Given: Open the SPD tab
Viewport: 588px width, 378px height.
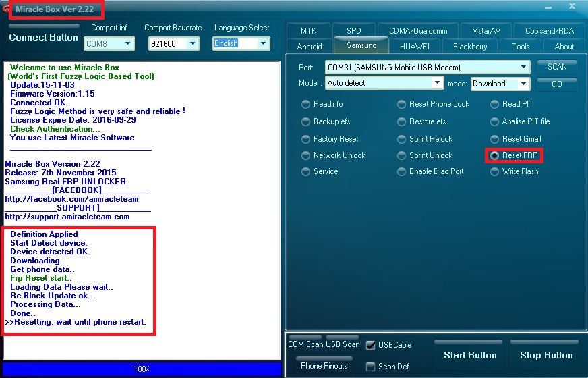Looking at the screenshot, I should [x=353, y=31].
